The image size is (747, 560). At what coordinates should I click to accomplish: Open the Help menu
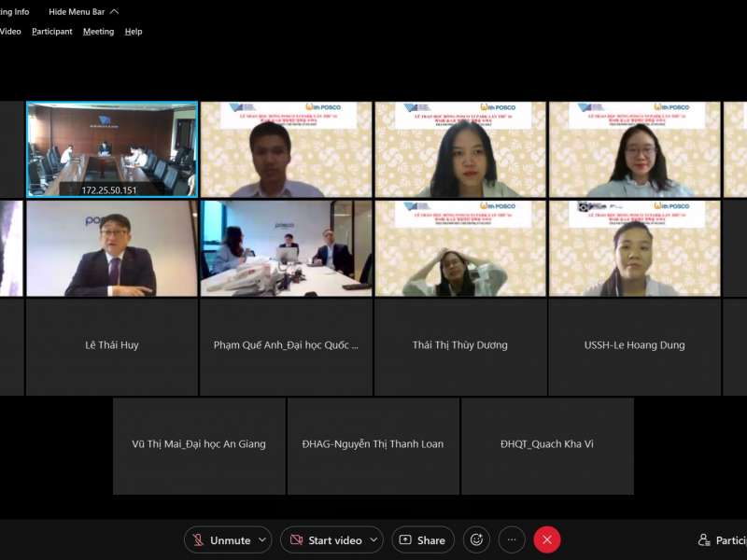tap(134, 32)
